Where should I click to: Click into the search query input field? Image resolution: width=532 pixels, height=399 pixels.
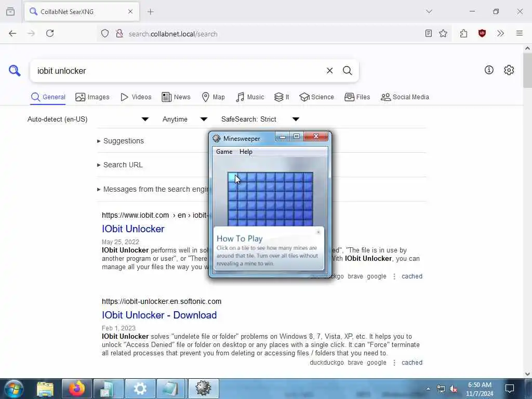(x=178, y=71)
